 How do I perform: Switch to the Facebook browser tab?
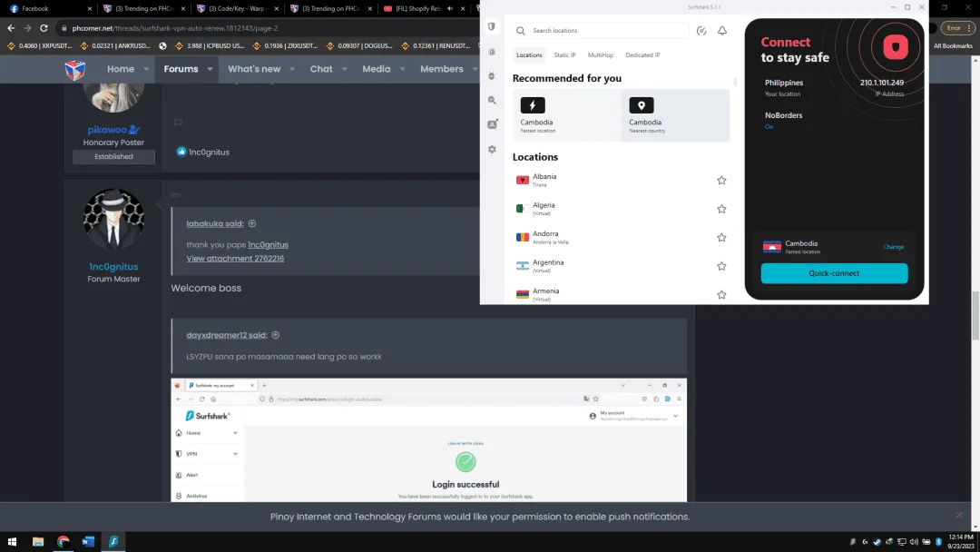50,9
